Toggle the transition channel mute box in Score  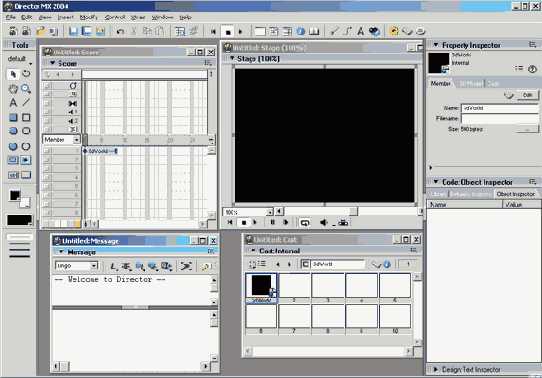47,103
